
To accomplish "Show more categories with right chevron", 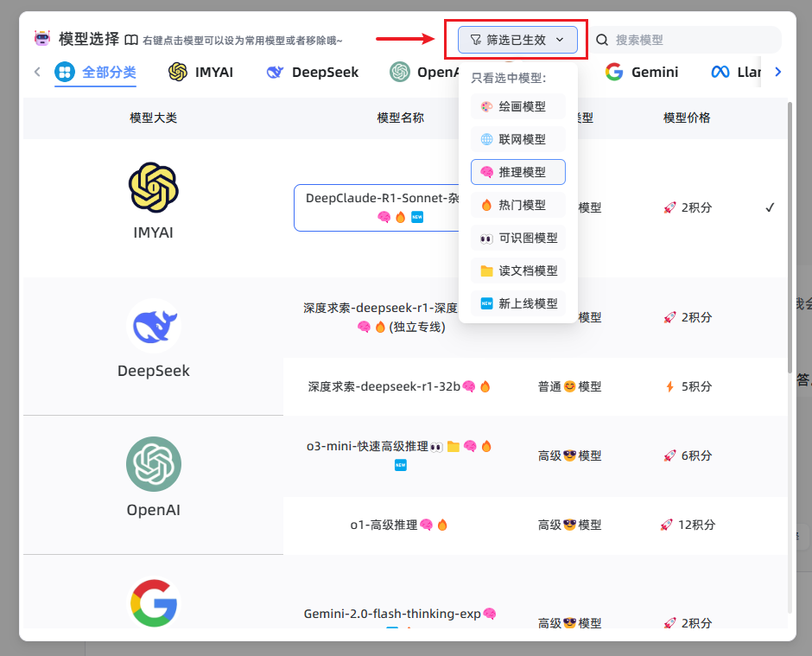I will tap(777, 72).
